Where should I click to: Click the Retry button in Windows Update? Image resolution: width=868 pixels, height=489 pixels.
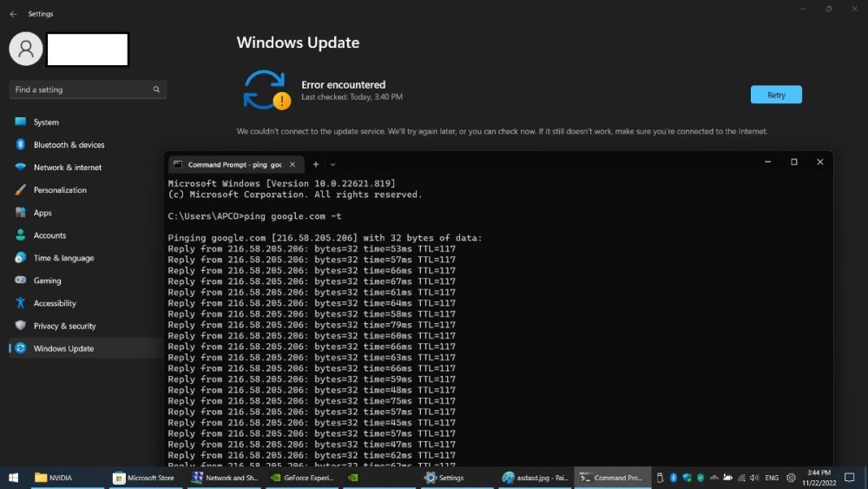tap(775, 95)
